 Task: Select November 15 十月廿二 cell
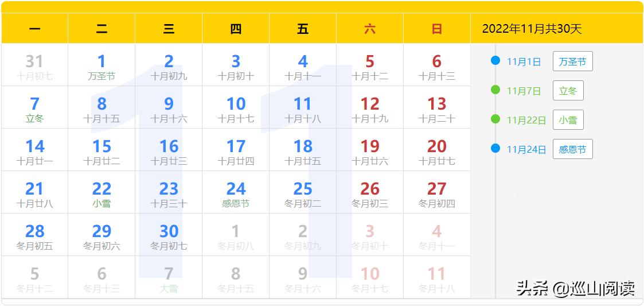coord(102,150)
